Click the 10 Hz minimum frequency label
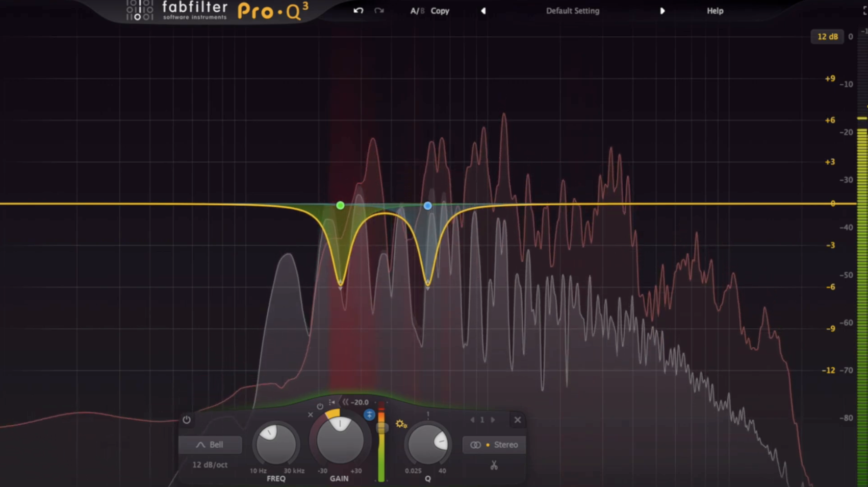The image size is (868, 487). click(258, 471)
